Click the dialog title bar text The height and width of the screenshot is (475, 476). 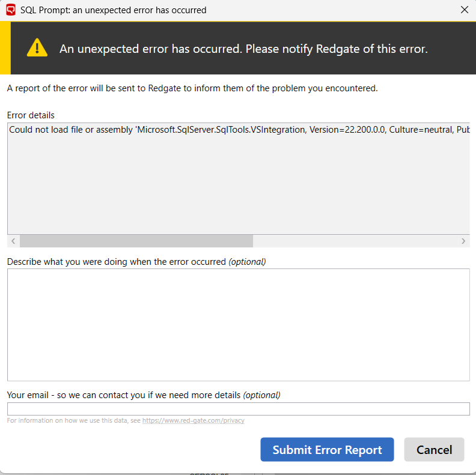[x=114, y=10]
